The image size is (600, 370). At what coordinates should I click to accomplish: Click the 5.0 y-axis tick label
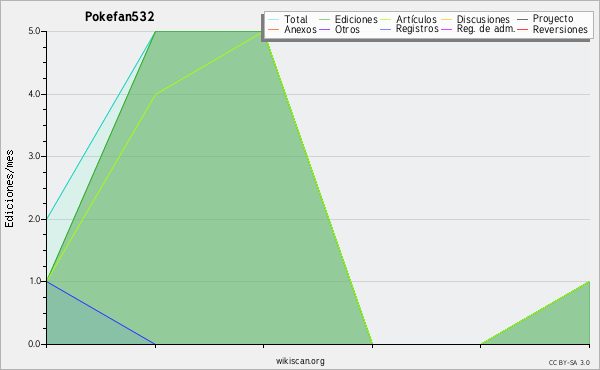tap(34, 31)
